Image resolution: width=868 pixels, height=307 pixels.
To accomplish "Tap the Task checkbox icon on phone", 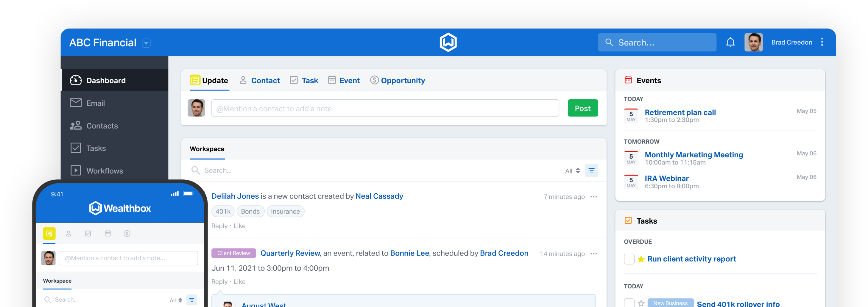I will click(88, 233).
